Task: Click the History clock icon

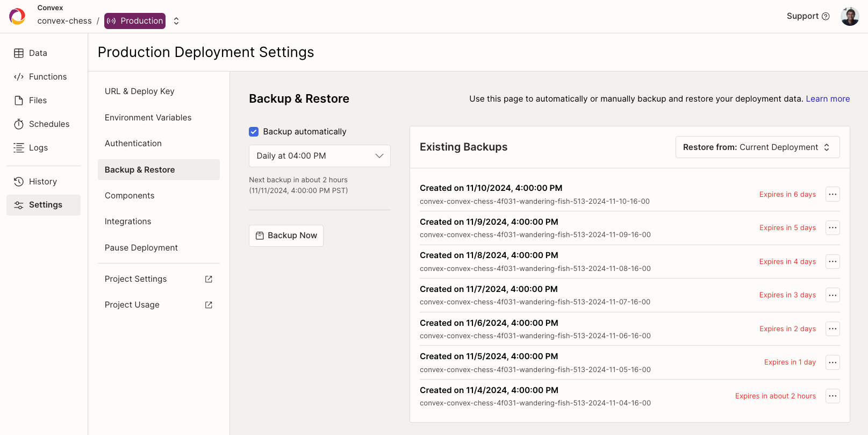Action: pos(19,182)
